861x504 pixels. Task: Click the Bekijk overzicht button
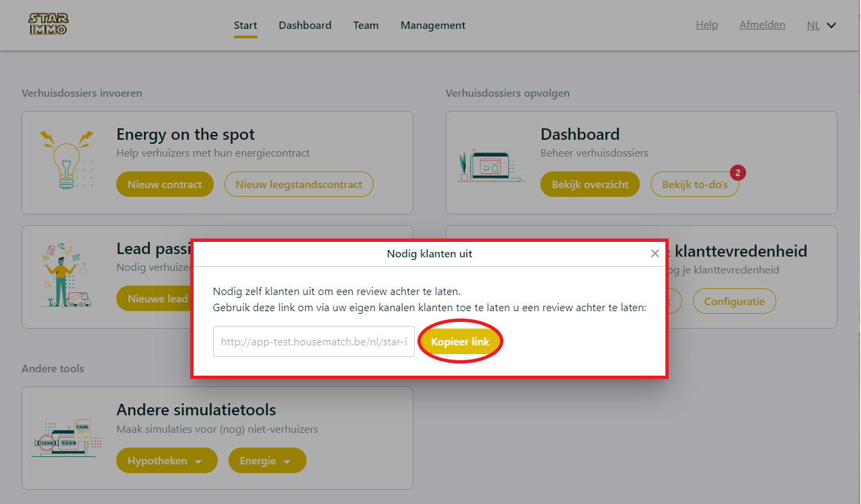click(590, 184)
